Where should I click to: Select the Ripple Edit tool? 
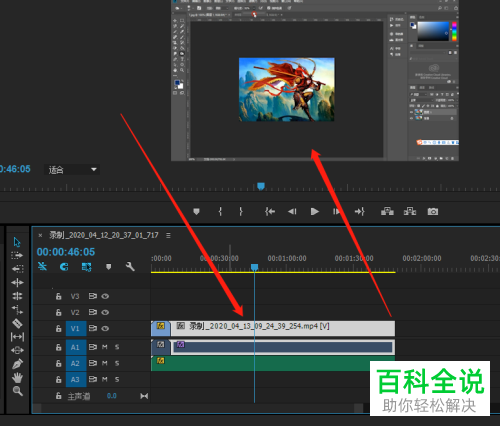tap(17, 283)
